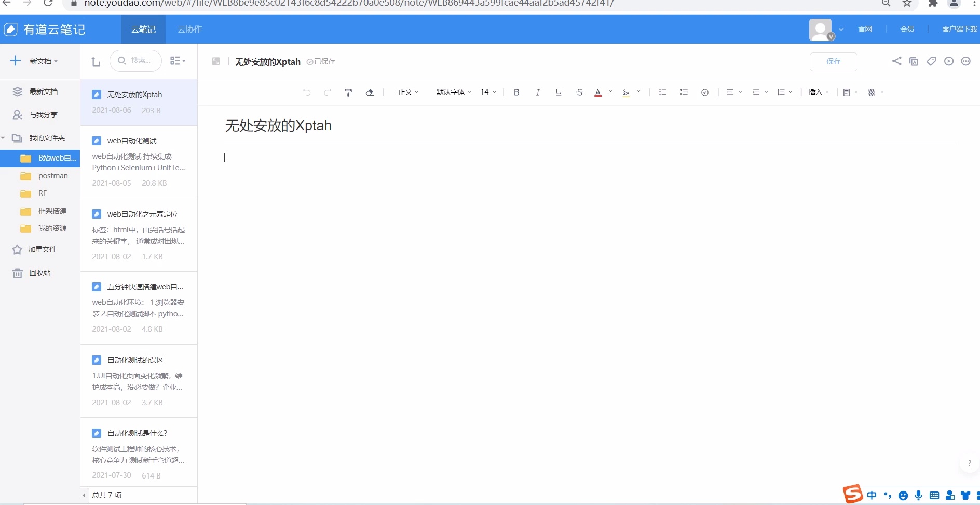Image resolution: width=980 pixels, height=505 pixels.
Task: Collapse the 我的文件夹 folder tree
Action: tap(4, 138)
